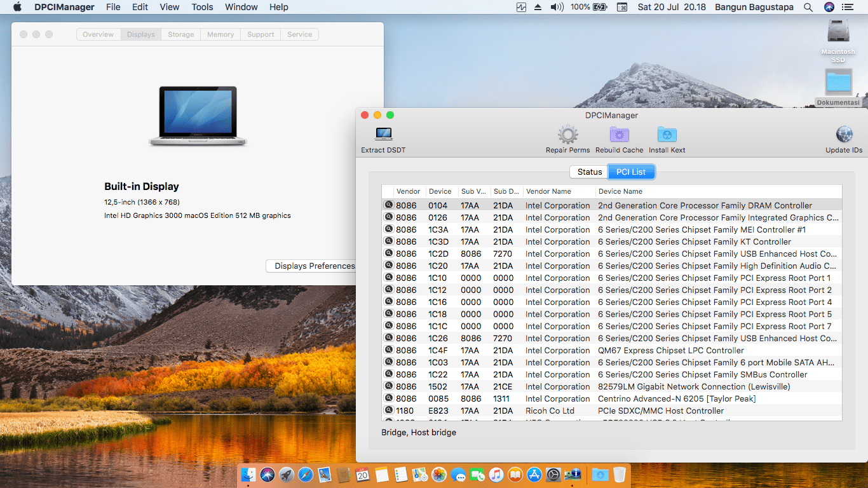The height and width of the screenshot is (488, 868).
Task: Click the Rebuild Cache toolbar icon
Action: click(620, 134)
